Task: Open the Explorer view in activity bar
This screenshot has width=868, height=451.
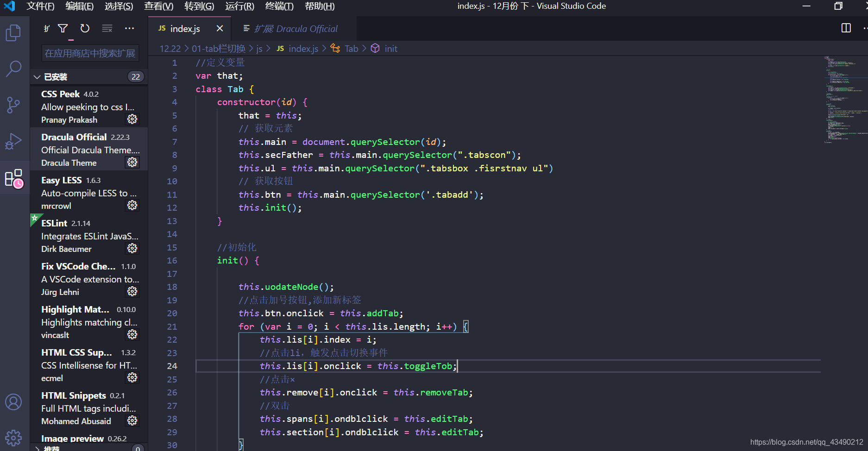Action: [x=13, y=32]
